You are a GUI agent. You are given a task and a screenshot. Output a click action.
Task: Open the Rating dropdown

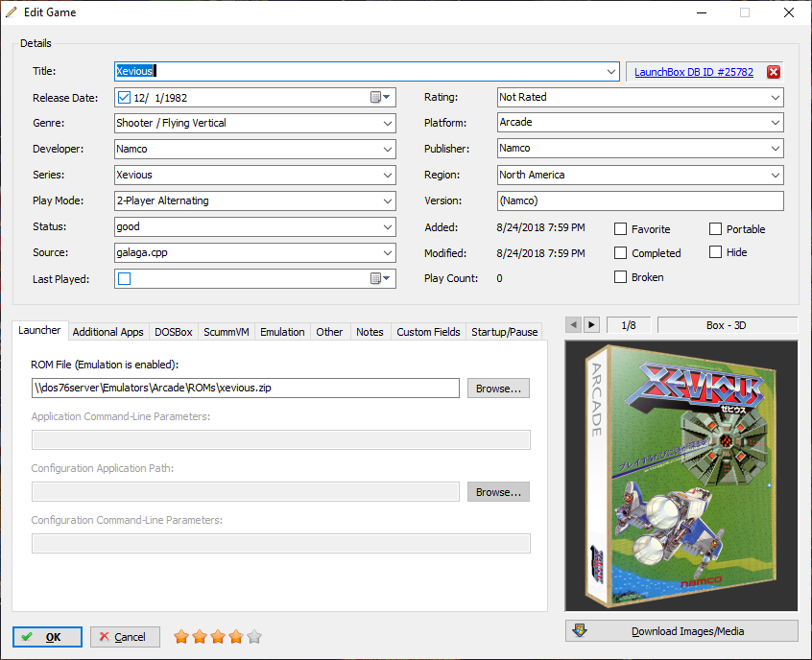point(776,97)
